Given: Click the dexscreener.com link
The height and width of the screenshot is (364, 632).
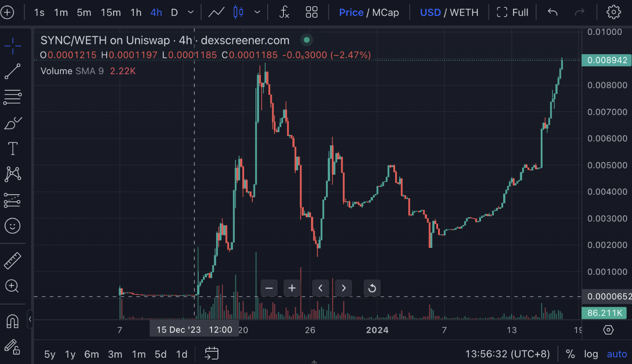Looking at the screenshot, I should 245,40.
